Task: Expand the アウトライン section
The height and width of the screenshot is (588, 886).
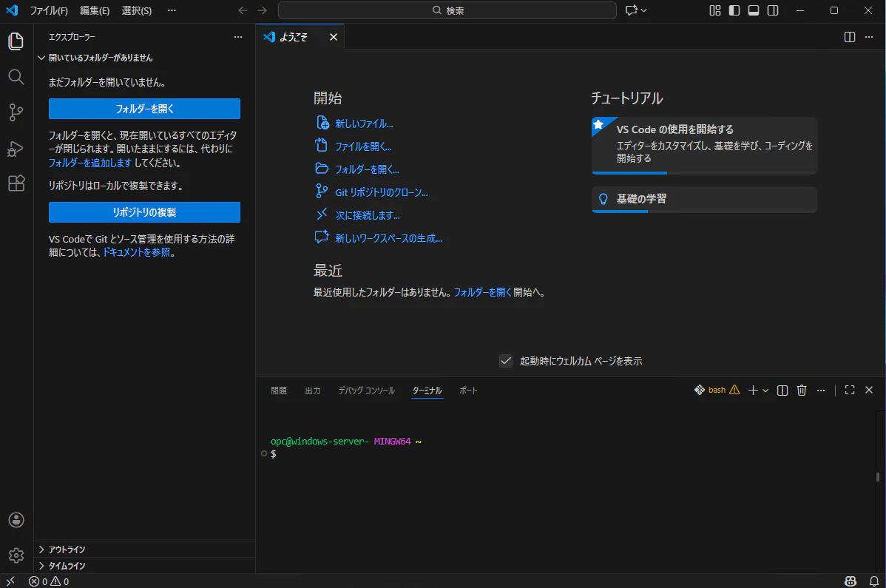Action: [144, 550]
